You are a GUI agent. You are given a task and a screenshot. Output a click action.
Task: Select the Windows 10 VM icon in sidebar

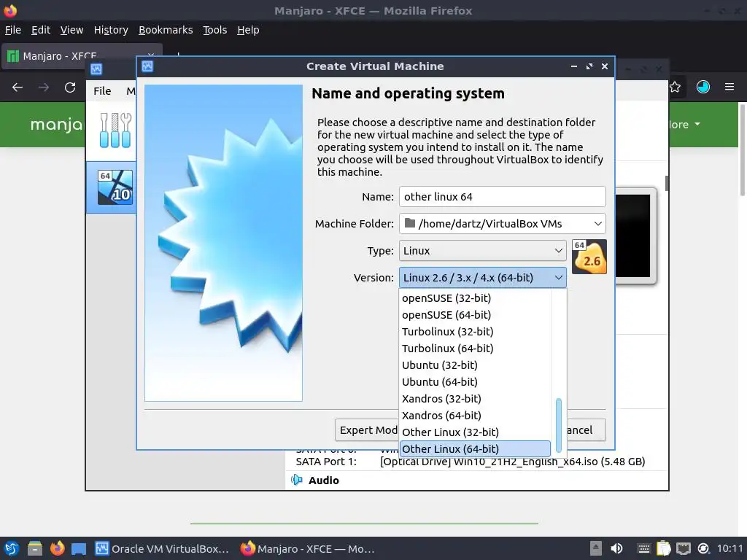point(115,187)
